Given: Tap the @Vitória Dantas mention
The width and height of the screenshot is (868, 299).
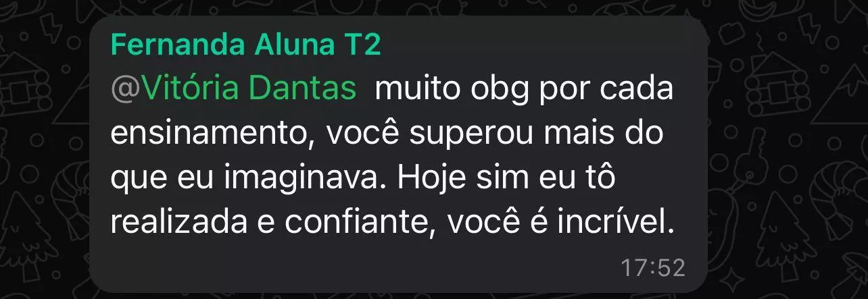Looking at the screenshot, I should [x=233, y=90].
